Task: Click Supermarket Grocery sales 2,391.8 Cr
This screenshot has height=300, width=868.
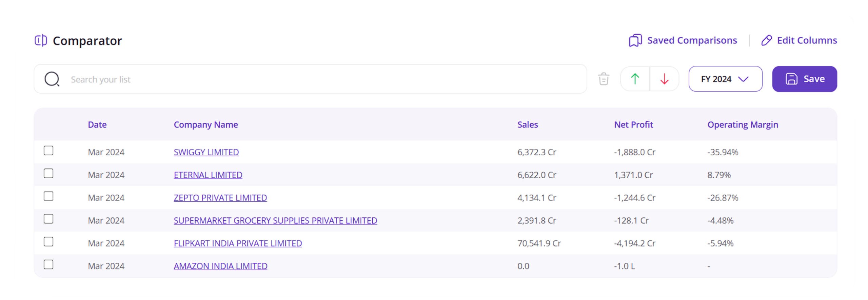Action: pyautogui.click(x=536, y=220)
